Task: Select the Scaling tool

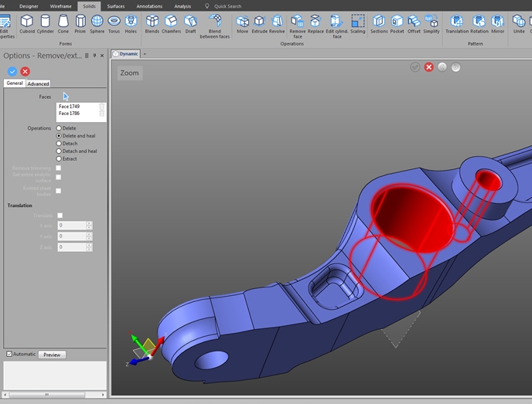Action: click(358, 23)
